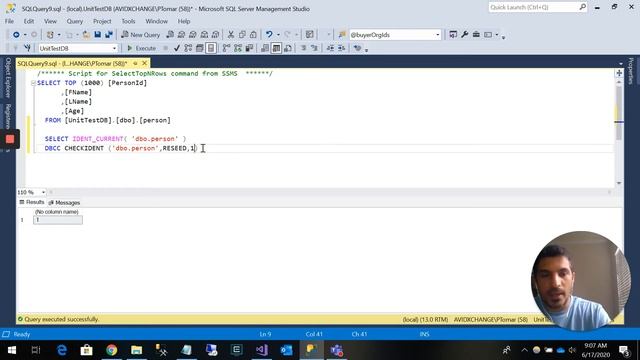Click the Cut scissors icon

[231, 35]
